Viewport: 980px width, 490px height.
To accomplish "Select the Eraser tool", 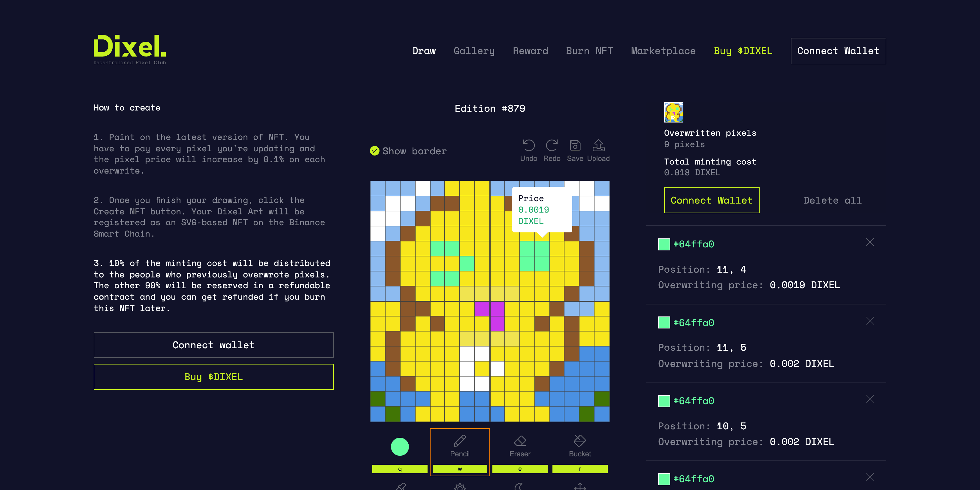I will point(520,447).
